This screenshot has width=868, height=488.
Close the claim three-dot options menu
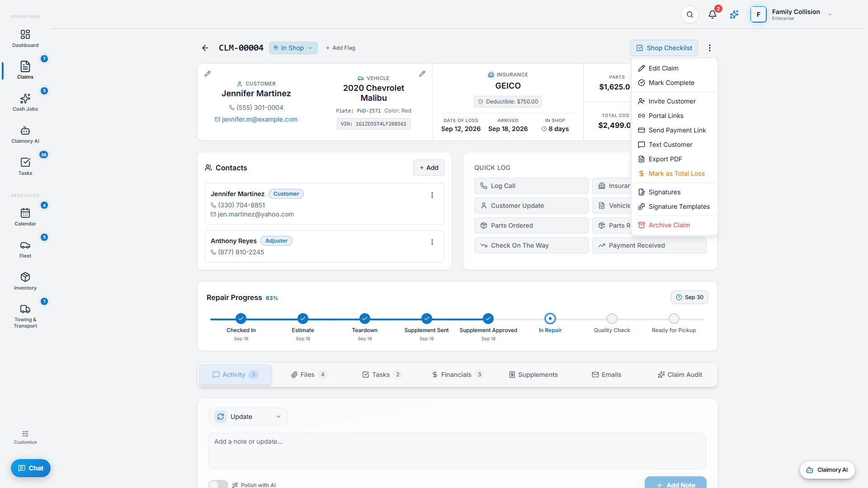tap(710, 48)
